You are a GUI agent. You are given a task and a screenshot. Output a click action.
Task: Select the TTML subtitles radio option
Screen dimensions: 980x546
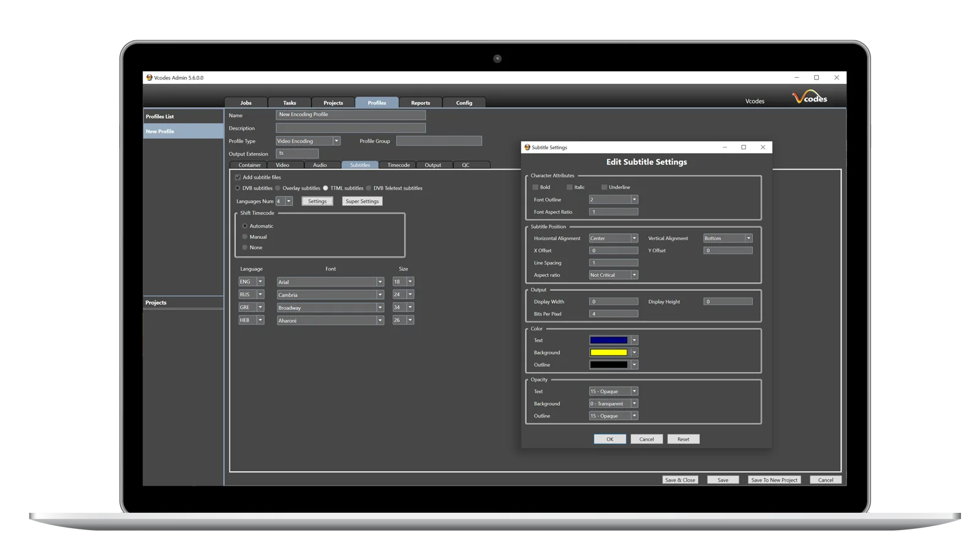click(326, 189)
